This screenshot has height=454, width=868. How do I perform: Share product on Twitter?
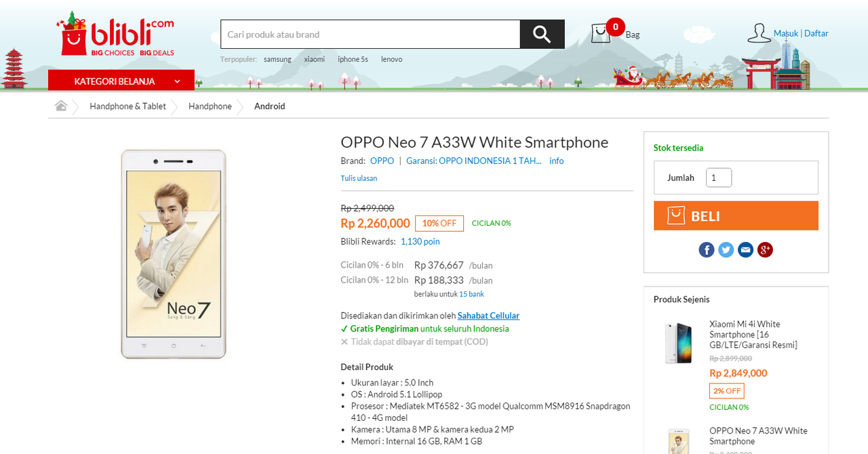click(x=726, y=249)
